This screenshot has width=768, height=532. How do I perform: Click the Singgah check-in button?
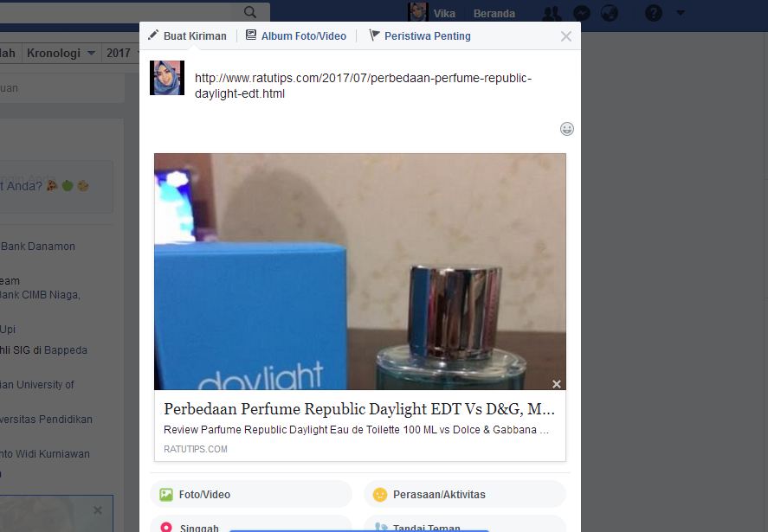pos(251,525)
